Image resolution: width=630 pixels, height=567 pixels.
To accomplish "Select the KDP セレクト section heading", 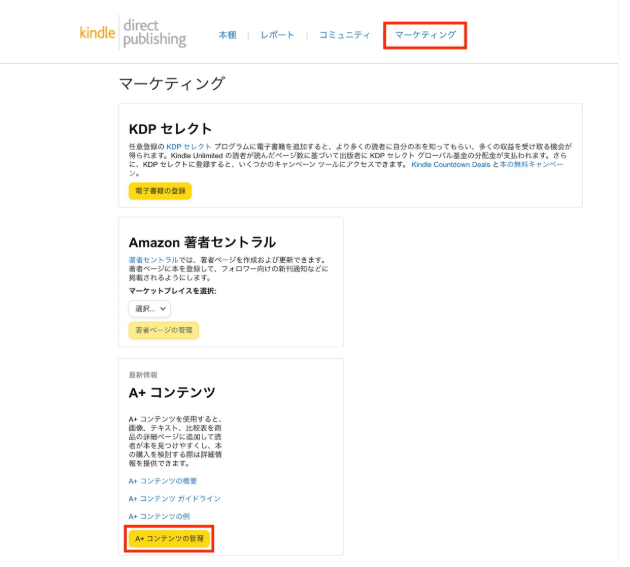I will [170, 129].
